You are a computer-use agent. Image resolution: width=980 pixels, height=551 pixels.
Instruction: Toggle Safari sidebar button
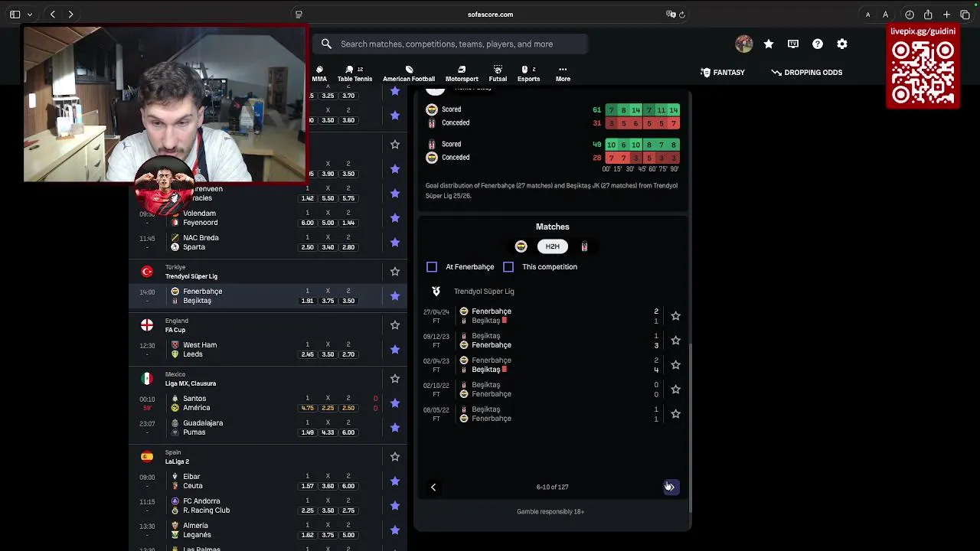[15, 15]
